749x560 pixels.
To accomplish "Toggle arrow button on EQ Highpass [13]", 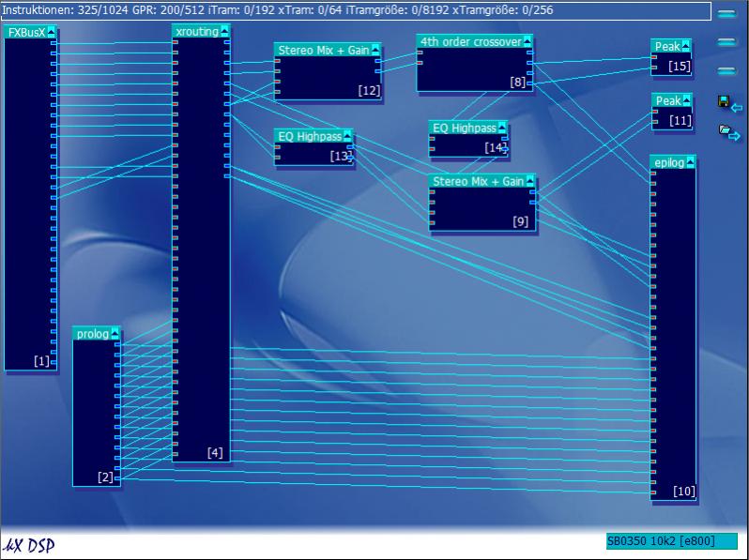I will 347,136.
